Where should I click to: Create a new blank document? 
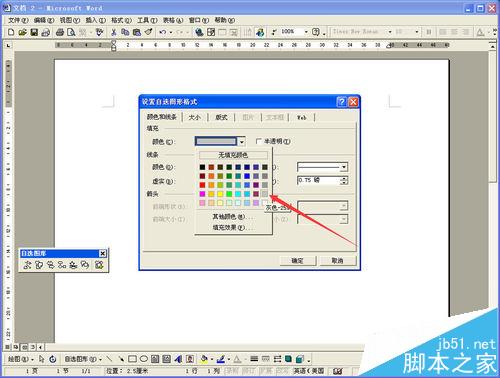tap(11, 32)
